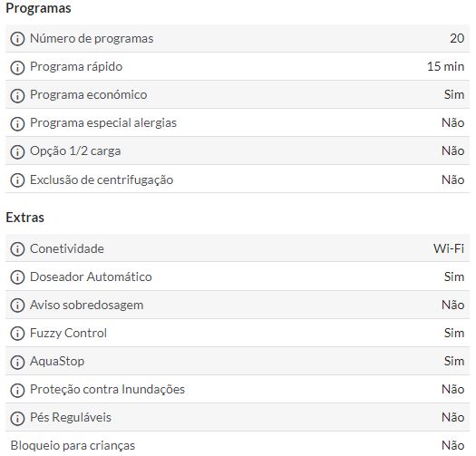Click info icon next to Conetividade
This screenshot has height=456, width=476.
tap(17, 249)
